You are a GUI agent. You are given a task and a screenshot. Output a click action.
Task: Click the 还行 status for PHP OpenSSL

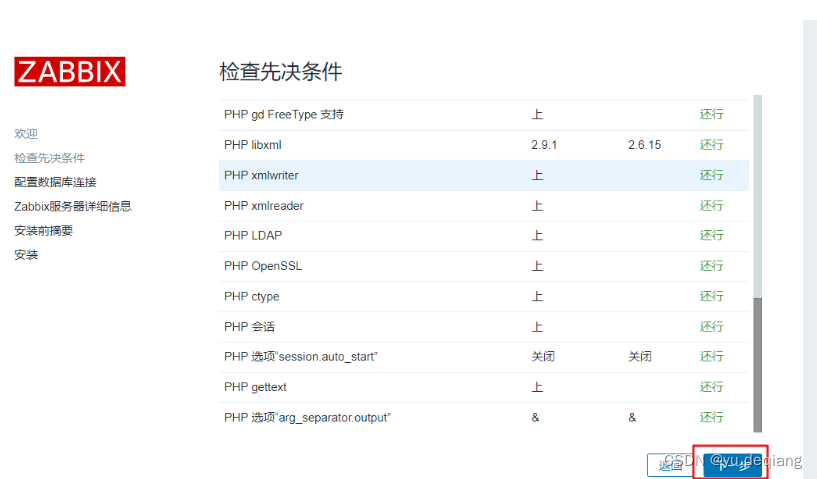pos(711,266)
